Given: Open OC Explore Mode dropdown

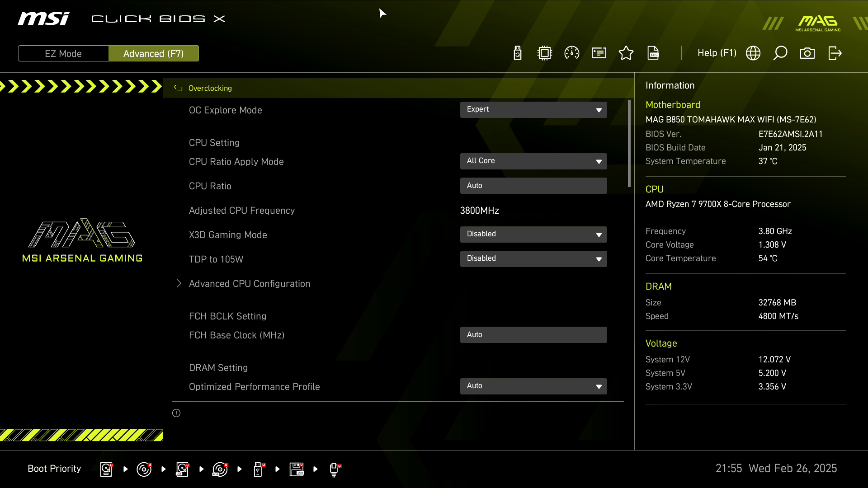Looking at the screenshot, I should point(533,110).
